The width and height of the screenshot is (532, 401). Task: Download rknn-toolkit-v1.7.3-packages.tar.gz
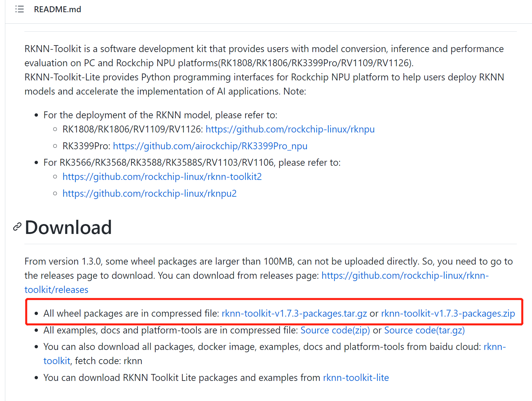[294, 313]
